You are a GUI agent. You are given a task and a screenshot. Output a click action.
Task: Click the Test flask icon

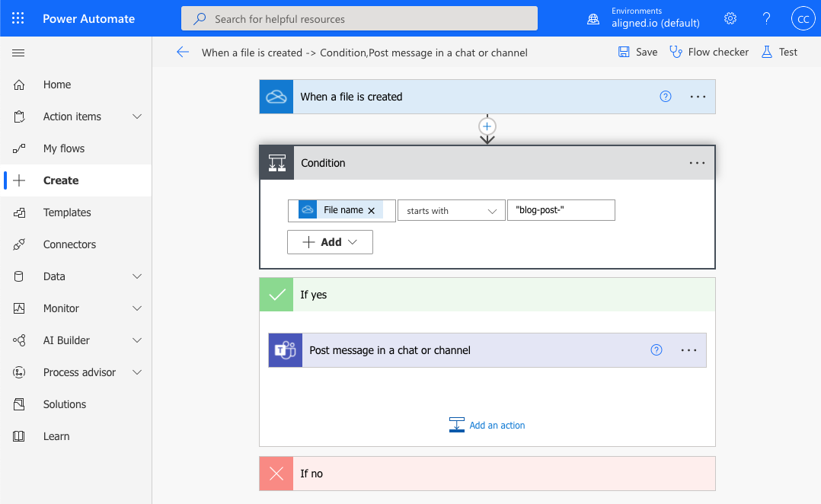[x=766, y=52]
